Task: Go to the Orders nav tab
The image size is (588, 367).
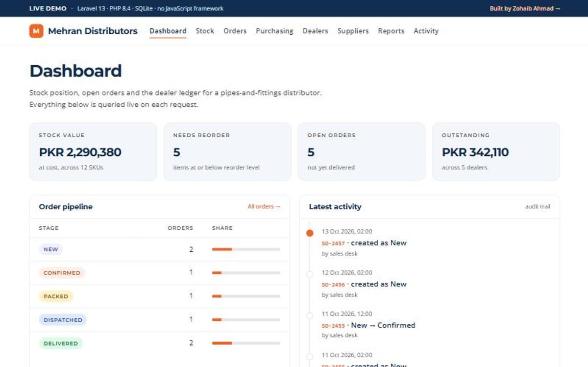Action: (235, 31)
